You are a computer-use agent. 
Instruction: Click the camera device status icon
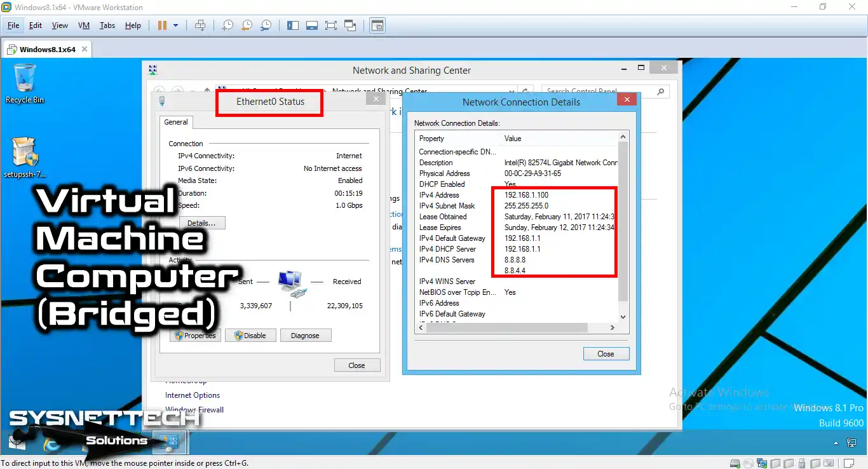pos(829,463)
